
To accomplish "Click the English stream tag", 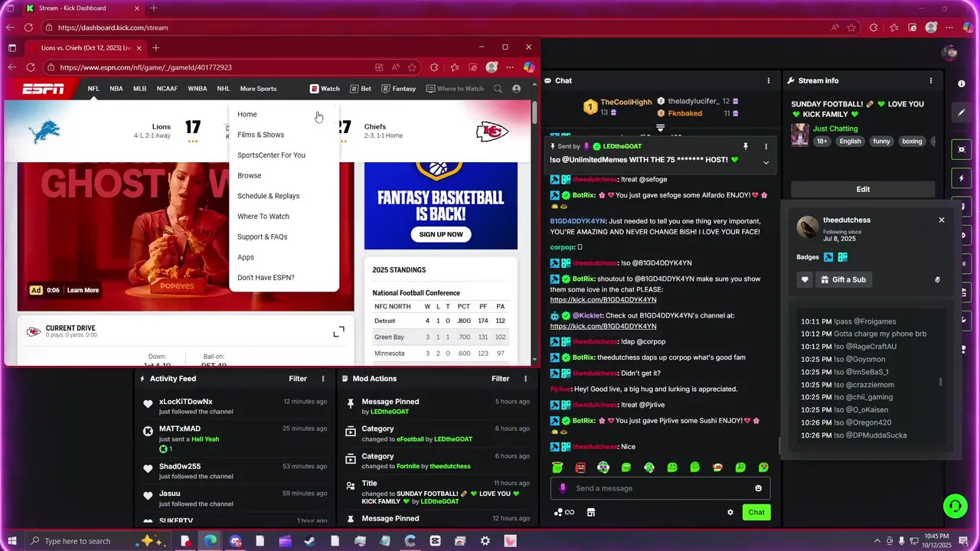I will coord(850,142).
